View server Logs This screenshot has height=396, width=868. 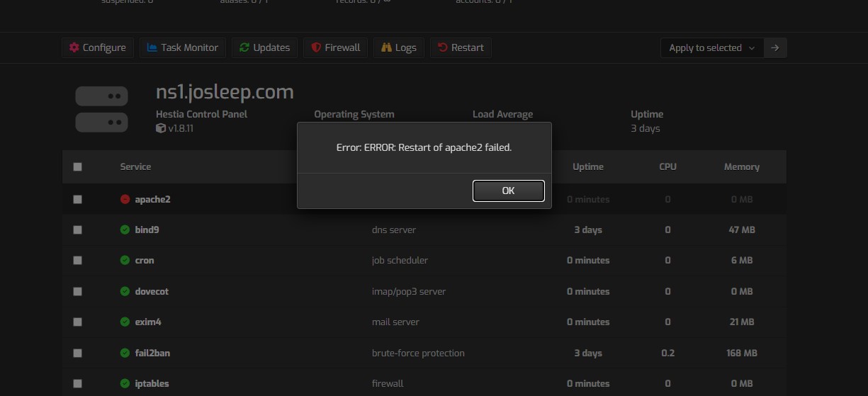[x=398, y=47]
